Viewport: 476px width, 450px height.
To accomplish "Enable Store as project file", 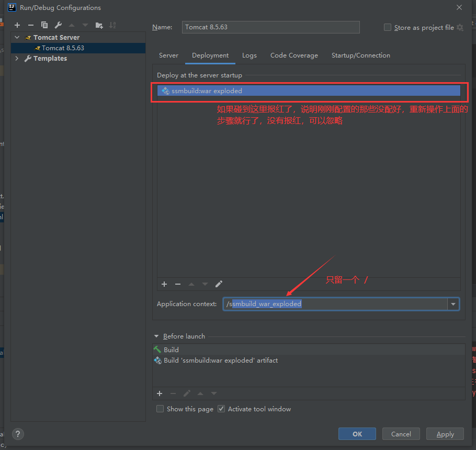I will click(x=387, y=27).
